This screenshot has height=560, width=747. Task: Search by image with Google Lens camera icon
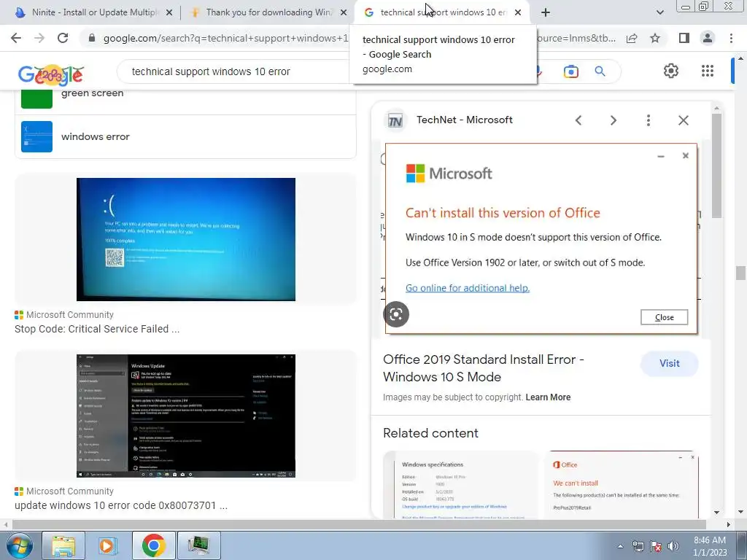tap(570, 71)
